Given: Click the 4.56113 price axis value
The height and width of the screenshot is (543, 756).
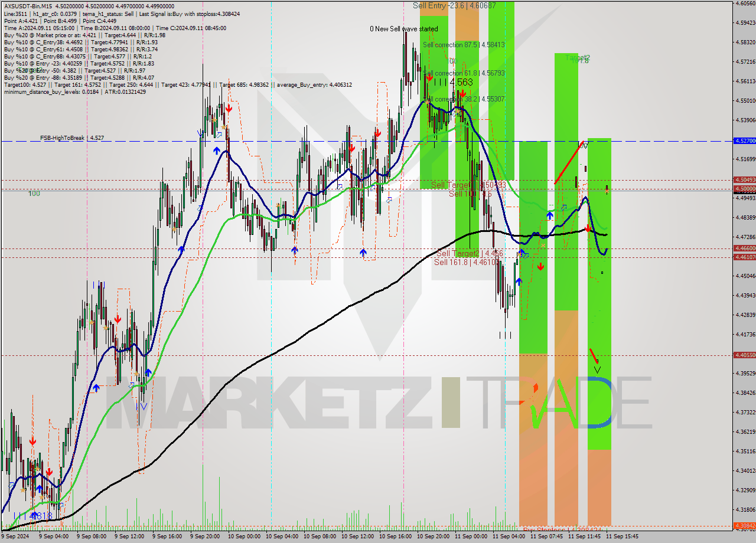Looking at the screenshot, I should click(745, 81).
